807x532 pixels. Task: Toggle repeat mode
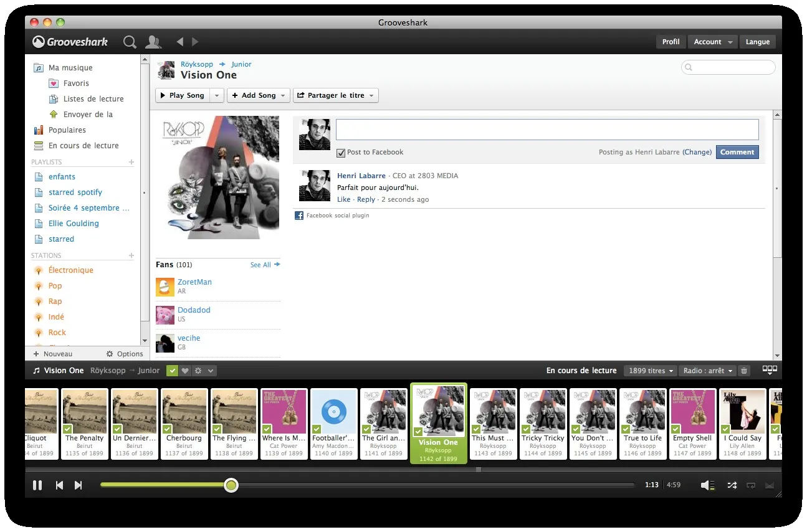[751, 485]
